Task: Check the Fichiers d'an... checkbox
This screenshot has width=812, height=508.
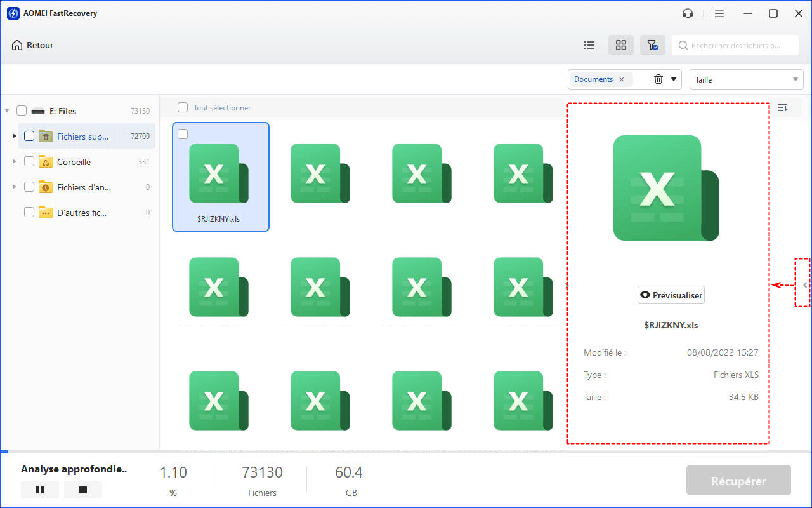Action: (x=29, y=187)
